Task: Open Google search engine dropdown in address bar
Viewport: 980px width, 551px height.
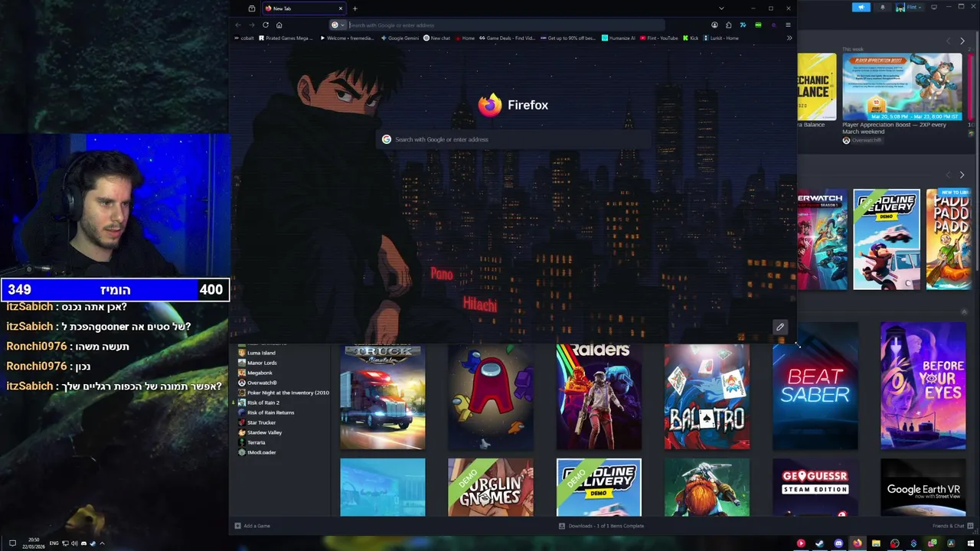Action: click(x=338, y=24)
